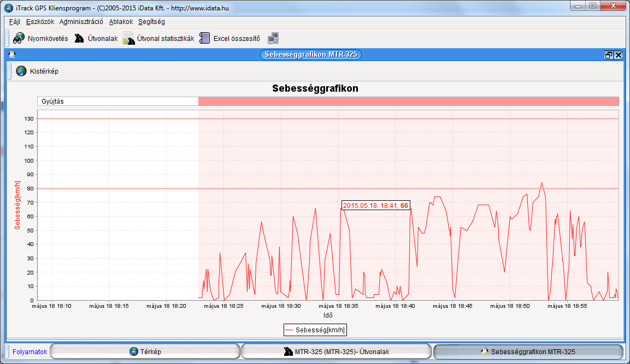Screen dimensions: 630x364
Task: Expand the Ablakok menu
Action: [x=121, y=22]
